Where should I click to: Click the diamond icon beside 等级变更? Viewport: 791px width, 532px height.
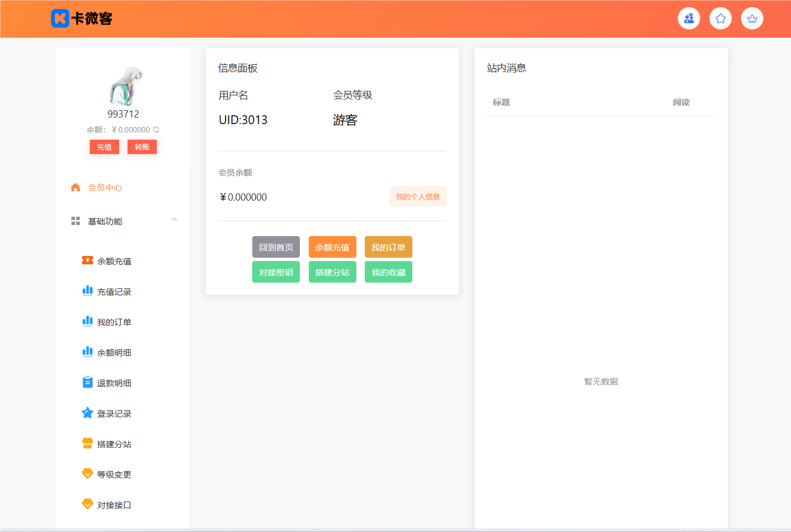tap(88, 474)
